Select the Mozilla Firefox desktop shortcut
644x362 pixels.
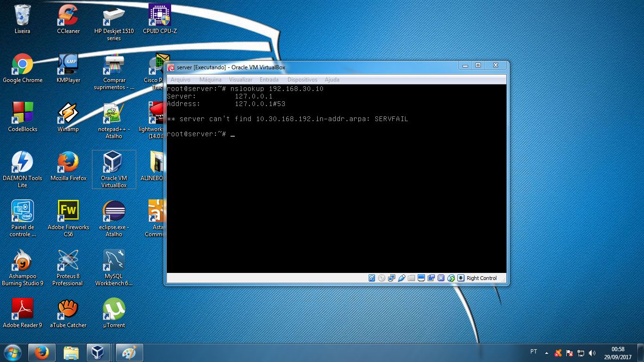click(x=68, y=166)
